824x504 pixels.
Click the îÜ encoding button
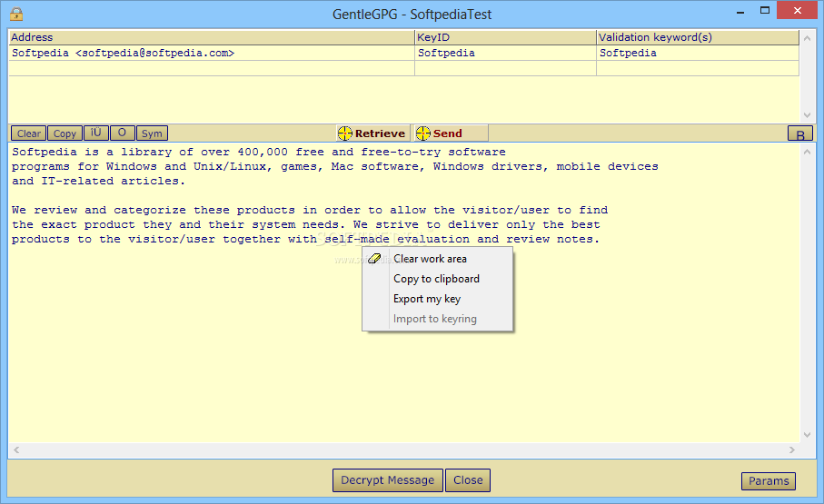click(x=96, y=133)
